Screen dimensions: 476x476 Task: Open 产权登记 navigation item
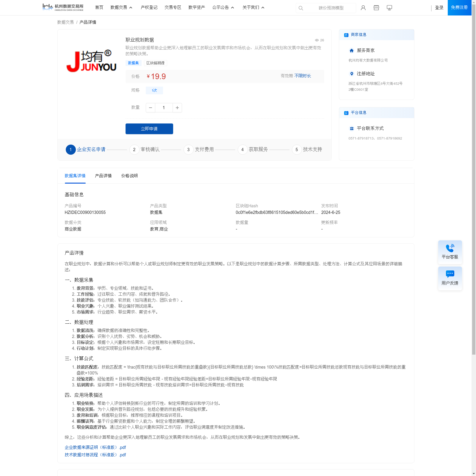coord(149,7)
